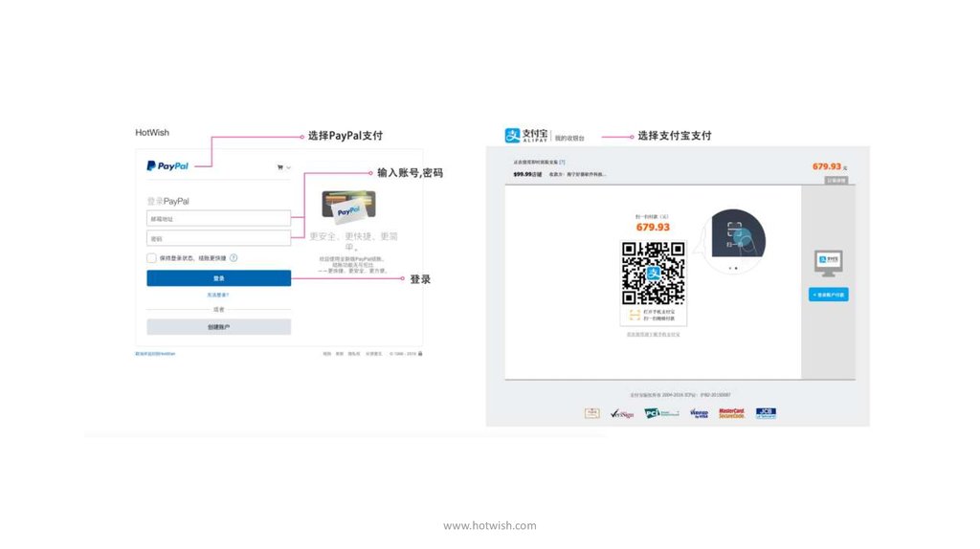
Task: Click the PayPal logo
Action: click(x=167, y=165)
